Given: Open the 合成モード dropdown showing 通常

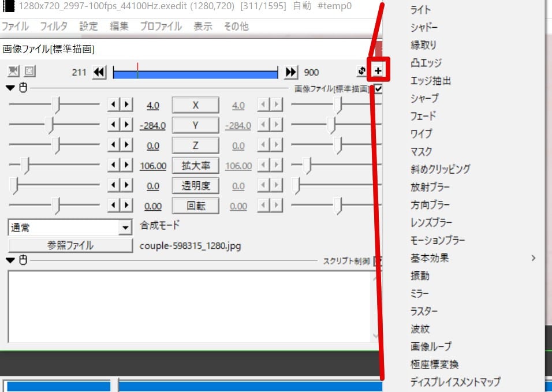Looking at the screenshot, I should point(70,227).
